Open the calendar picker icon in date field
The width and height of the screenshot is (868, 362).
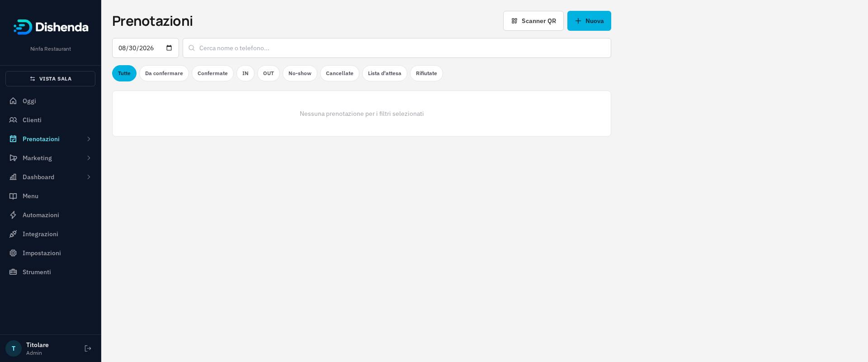pos(170,48)
